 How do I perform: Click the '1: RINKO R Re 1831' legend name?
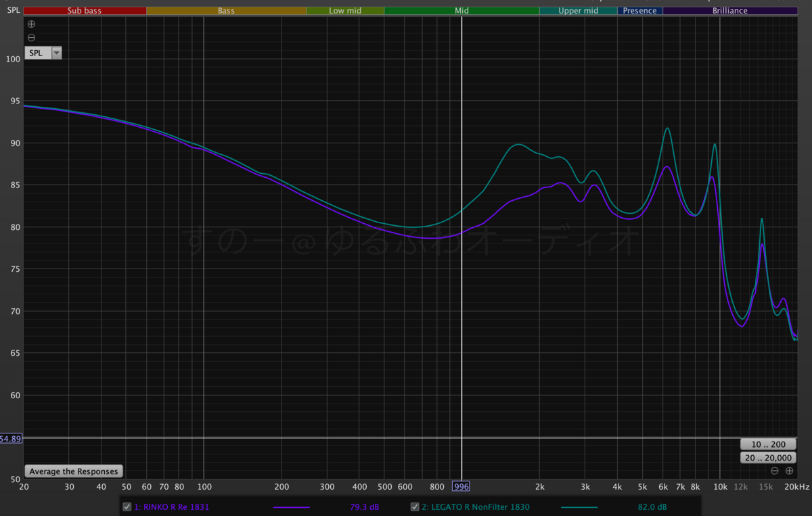tap(172, 507)
